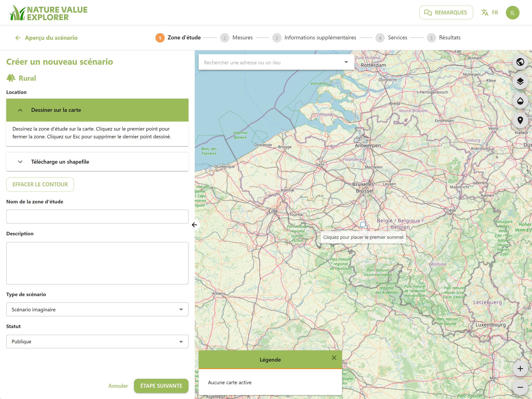Click the Créer un nouveau scénario heading

(60, 62)
